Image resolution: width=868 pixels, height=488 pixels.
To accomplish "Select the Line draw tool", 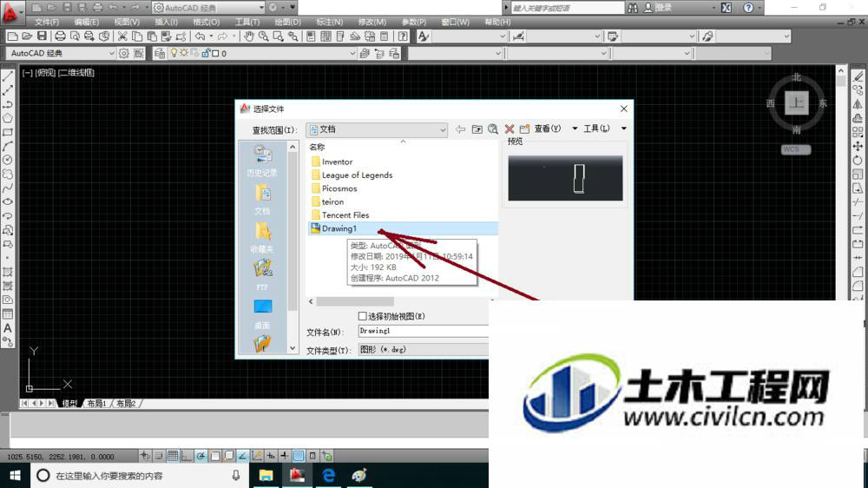I will [x=8, y=76].
